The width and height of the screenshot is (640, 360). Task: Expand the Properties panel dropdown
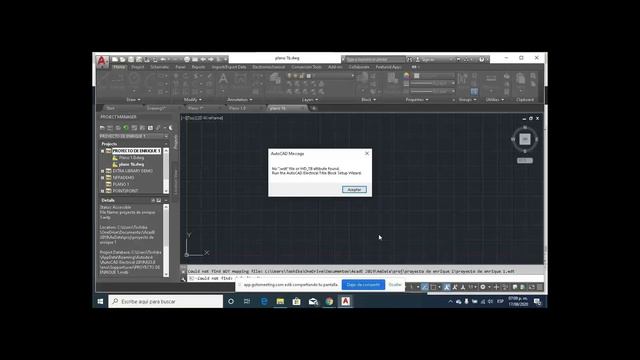(417, 100)
